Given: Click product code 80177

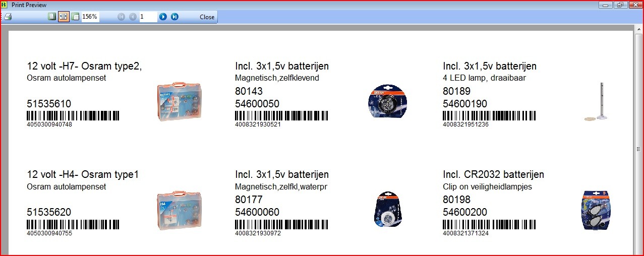Looking at the screenshot, I should click(x=249, y=200).
